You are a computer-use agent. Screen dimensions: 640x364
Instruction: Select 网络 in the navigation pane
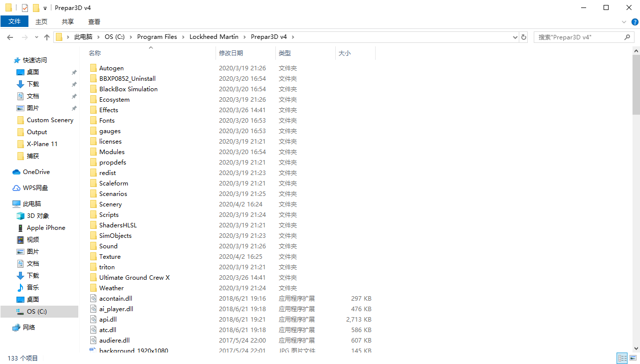[x=29, y=328]
